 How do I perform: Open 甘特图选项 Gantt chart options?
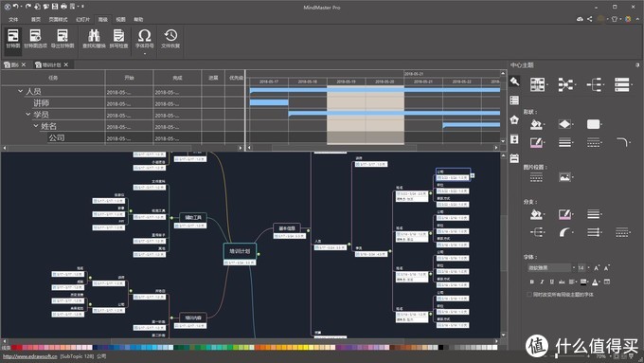coord(35,39)
